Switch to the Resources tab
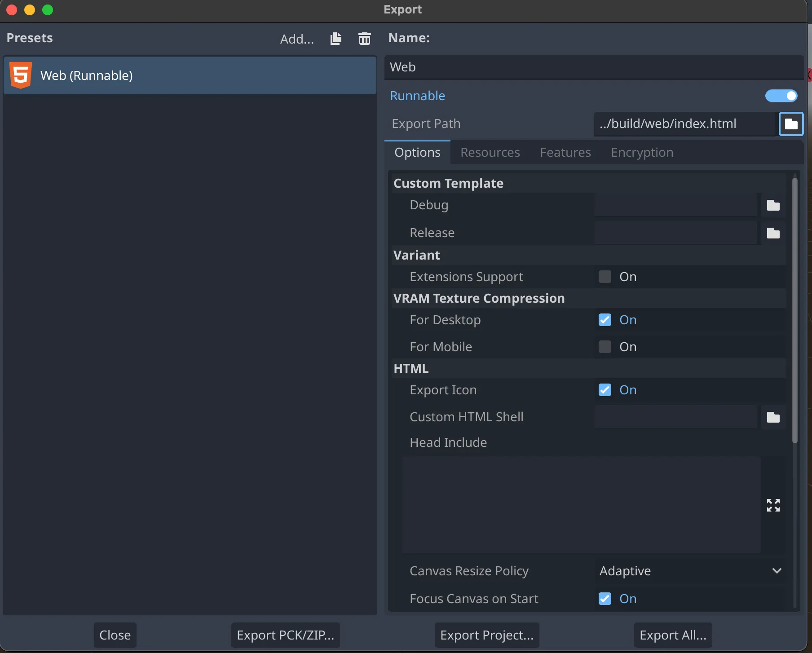The image size is (812, 653). (490, 152)
